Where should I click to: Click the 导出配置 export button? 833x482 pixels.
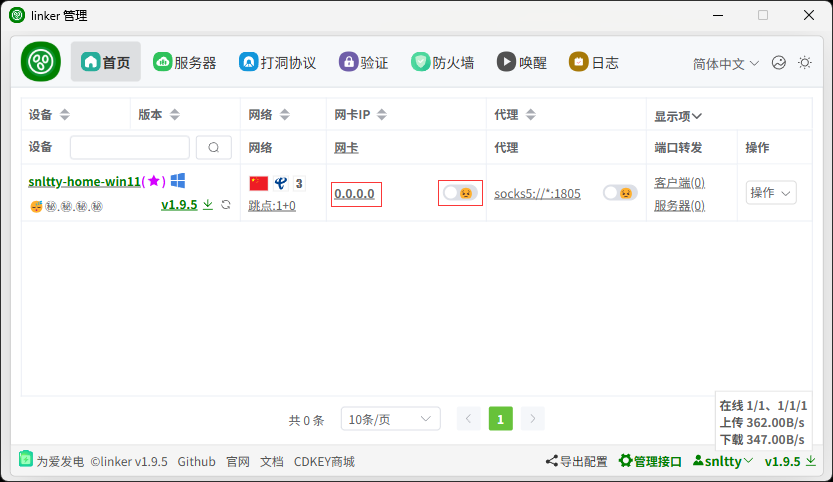pos(576,461)
